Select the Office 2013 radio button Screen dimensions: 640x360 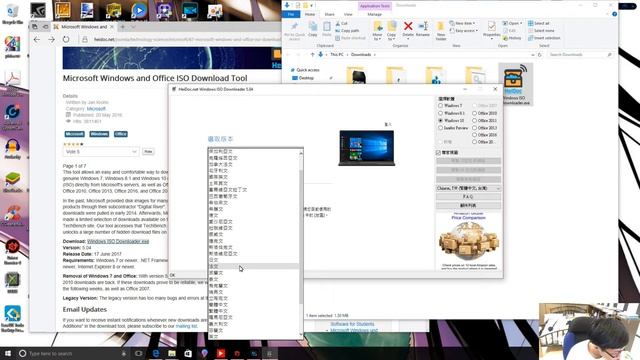474,128
